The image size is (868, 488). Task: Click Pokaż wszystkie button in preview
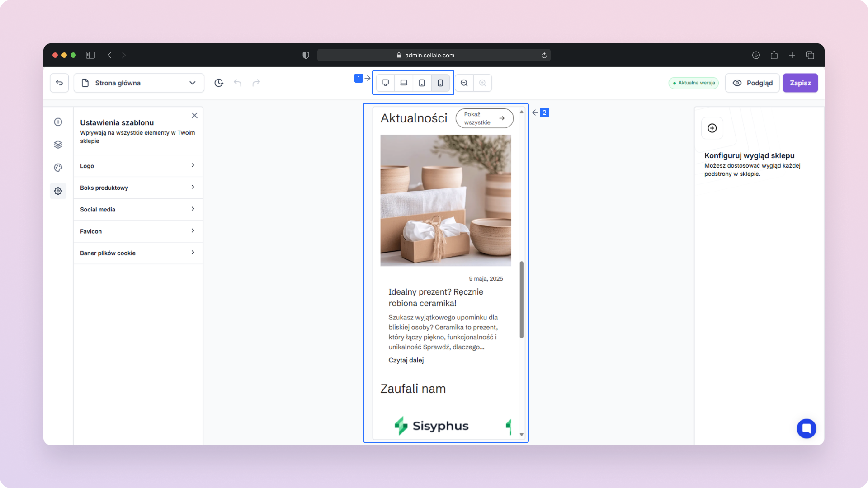484,118
